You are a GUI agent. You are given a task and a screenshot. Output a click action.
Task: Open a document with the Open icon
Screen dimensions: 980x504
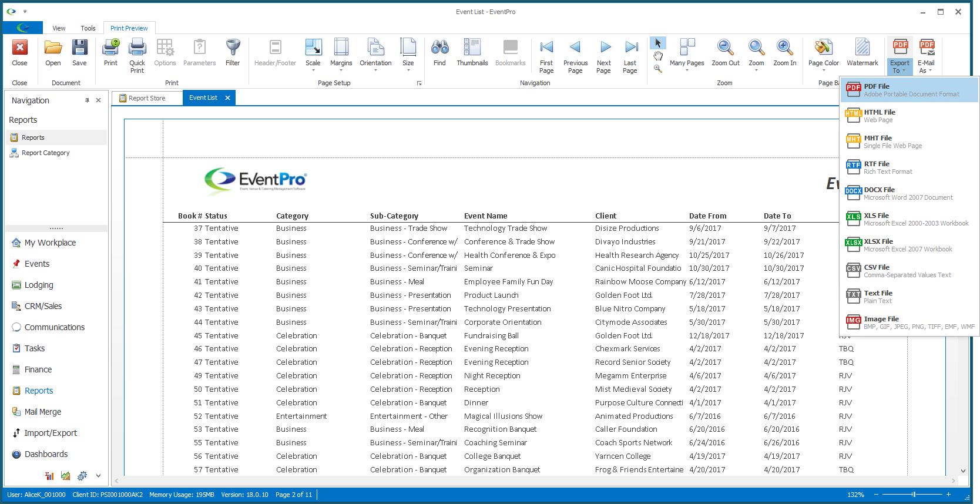click(x=53, y=48)
